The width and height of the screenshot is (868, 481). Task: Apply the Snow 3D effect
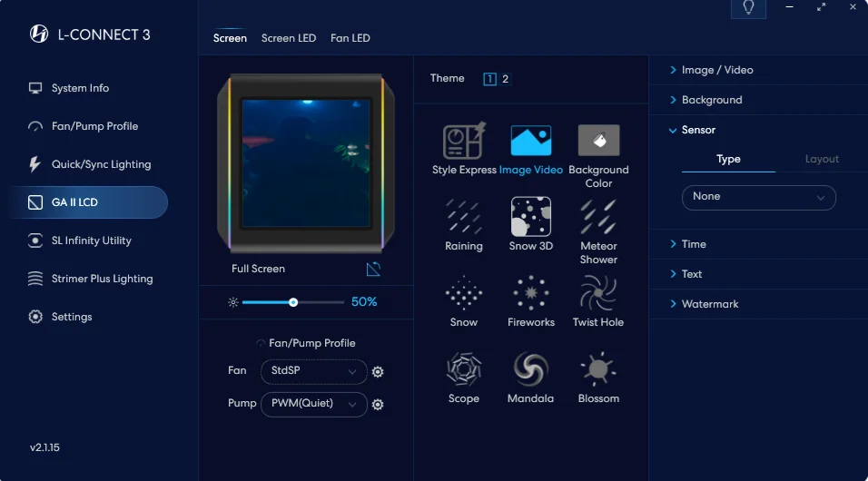coord(531,216)
